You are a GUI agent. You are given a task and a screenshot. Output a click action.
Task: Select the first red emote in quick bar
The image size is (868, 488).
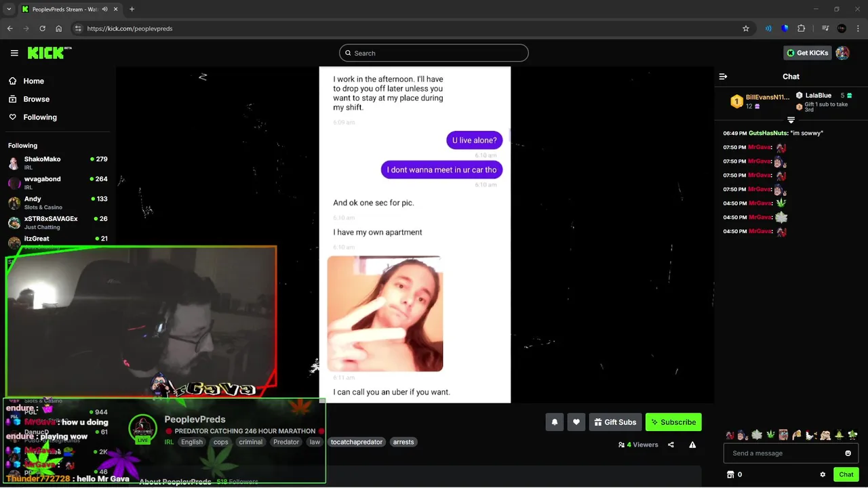(x=730, y=435)
